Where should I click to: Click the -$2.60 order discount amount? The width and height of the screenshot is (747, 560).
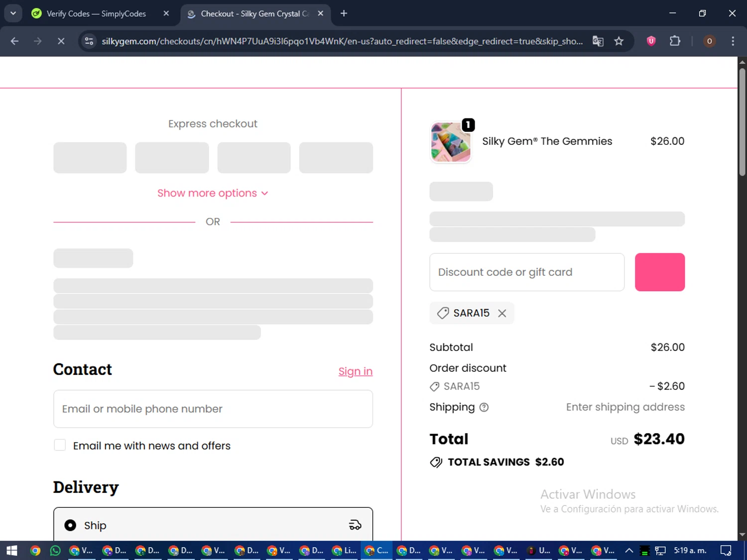tap(667, 386)
